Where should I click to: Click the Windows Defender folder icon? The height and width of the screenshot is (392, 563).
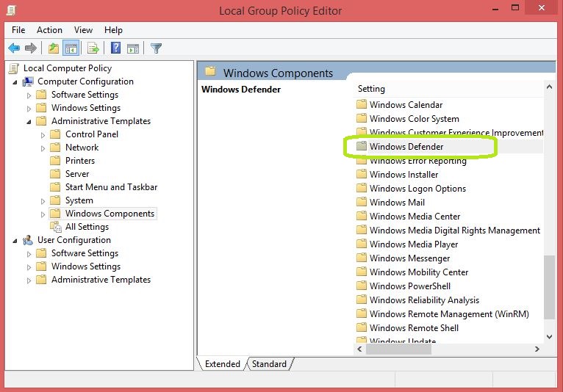362,146
